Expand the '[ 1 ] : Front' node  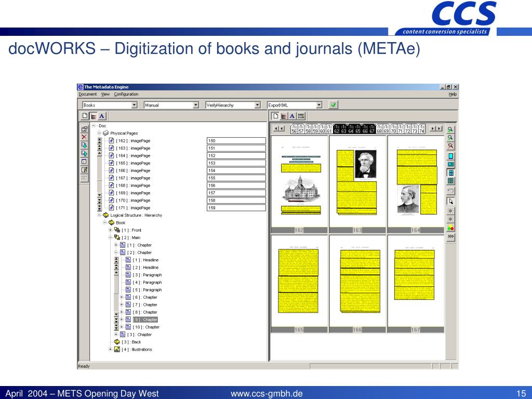[111, 230]
